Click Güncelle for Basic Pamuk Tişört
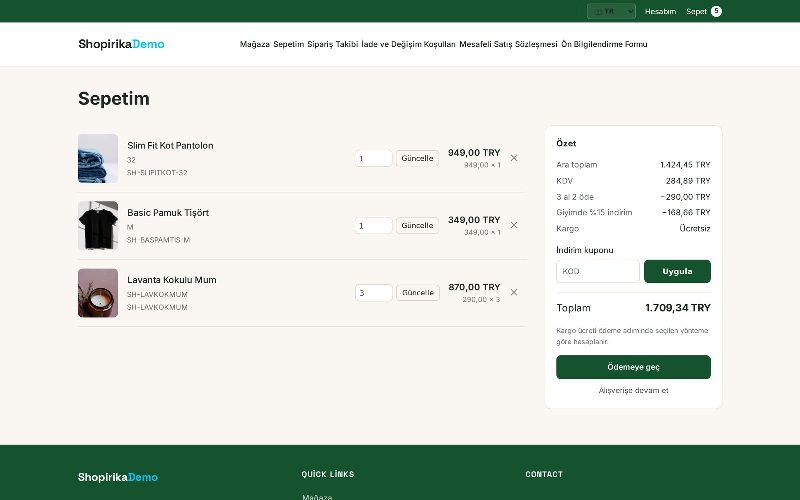The image size is (800, 500). pyautogui.click(x=417, y=226)
